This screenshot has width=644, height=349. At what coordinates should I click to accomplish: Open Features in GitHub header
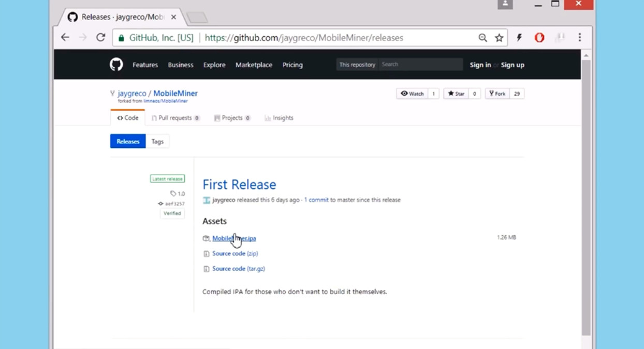[145, 65]
